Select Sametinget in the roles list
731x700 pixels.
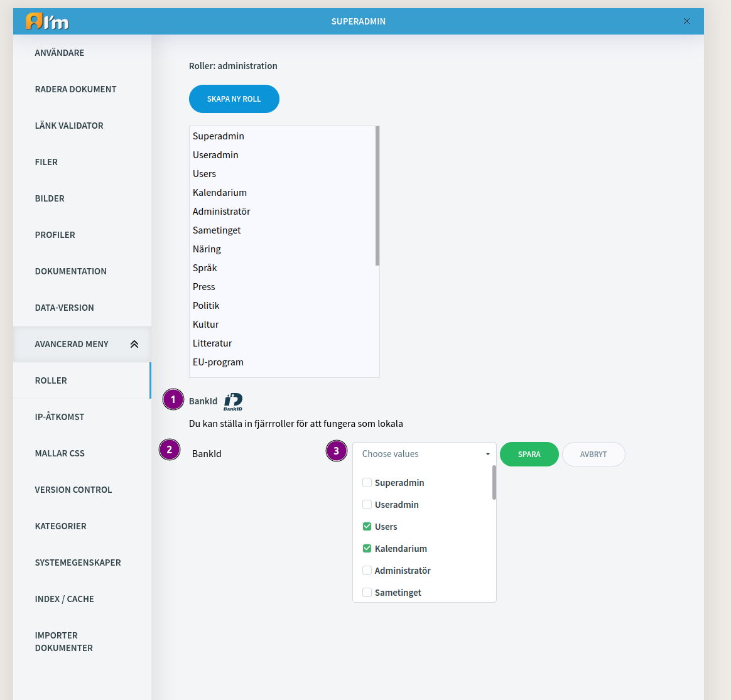point(217,230)
